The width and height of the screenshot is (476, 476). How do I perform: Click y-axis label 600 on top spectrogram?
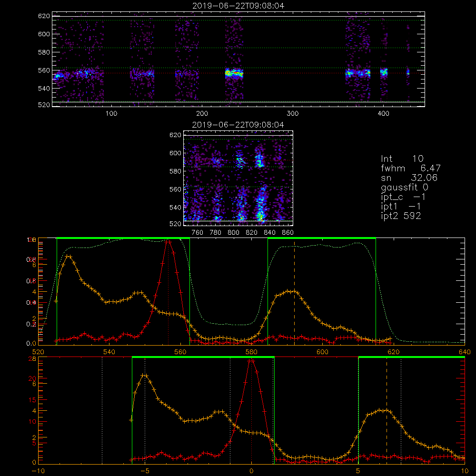click(x=44, y=34)
